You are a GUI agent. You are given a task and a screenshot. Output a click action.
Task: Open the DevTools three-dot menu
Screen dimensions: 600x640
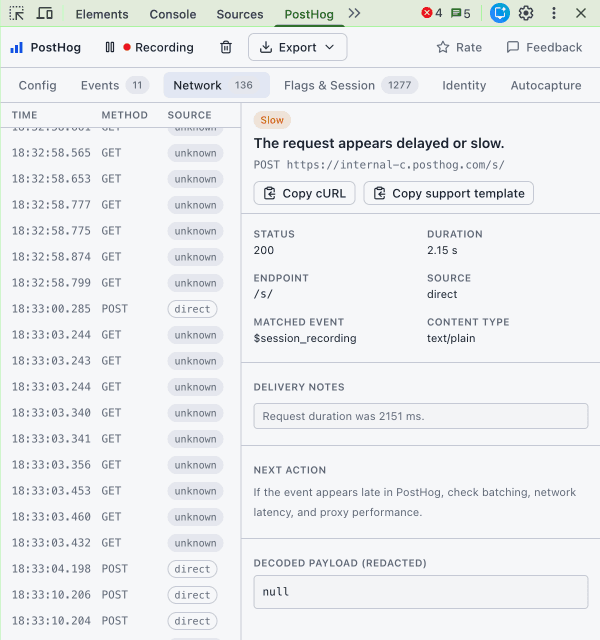(554, 13)
